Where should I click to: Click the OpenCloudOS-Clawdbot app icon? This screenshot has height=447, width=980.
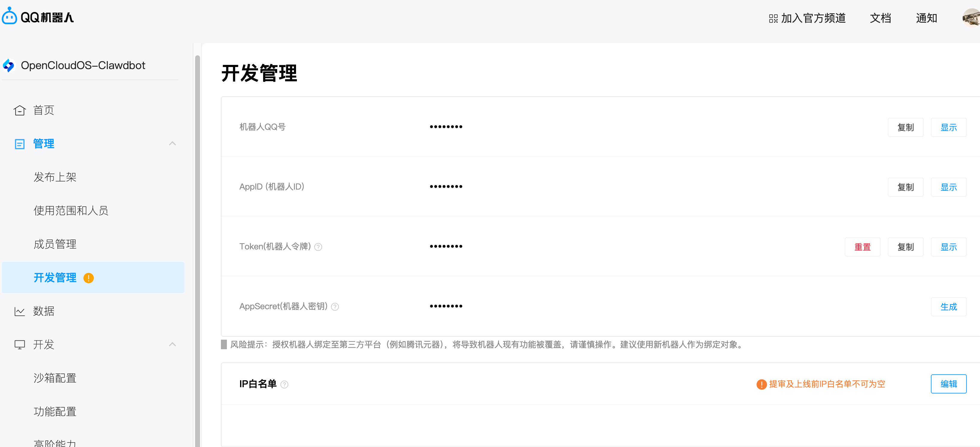click(8, 65)
